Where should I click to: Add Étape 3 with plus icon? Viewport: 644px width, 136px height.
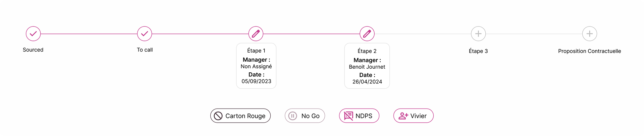pyautogui.click(x=478, y=34)
